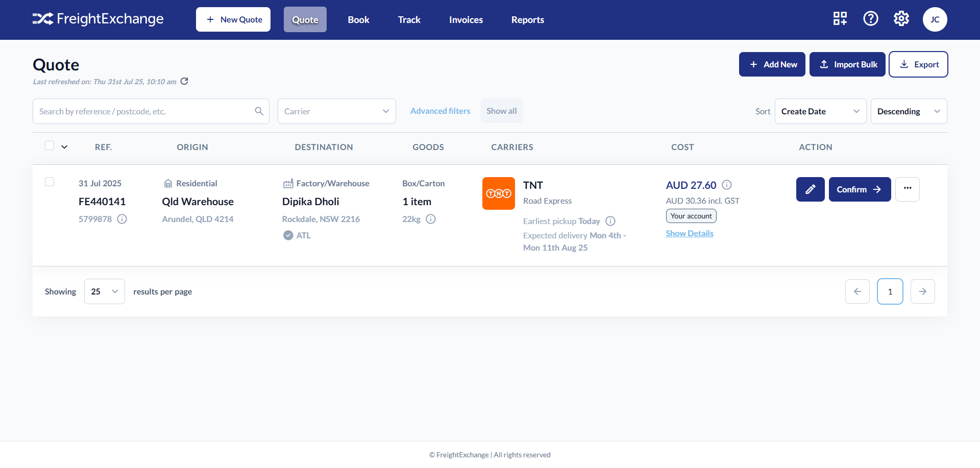Click the Export button
980x468 pixels.
tap(918, 64)
